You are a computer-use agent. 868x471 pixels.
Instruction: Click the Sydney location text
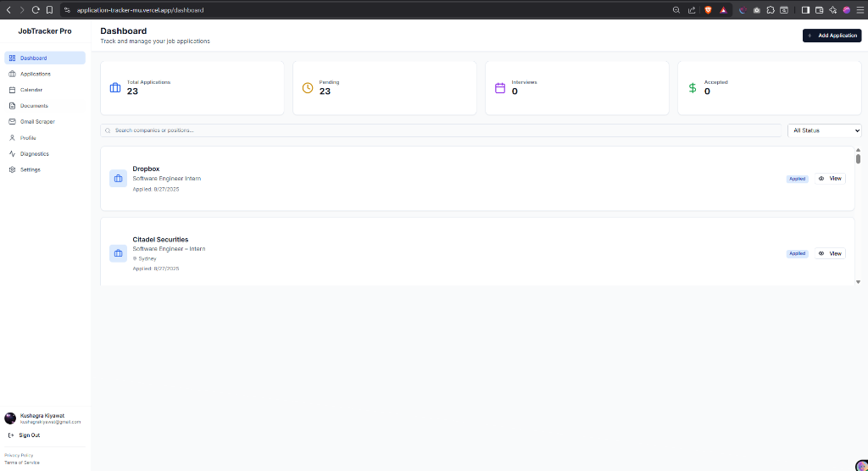pos(147,259)
